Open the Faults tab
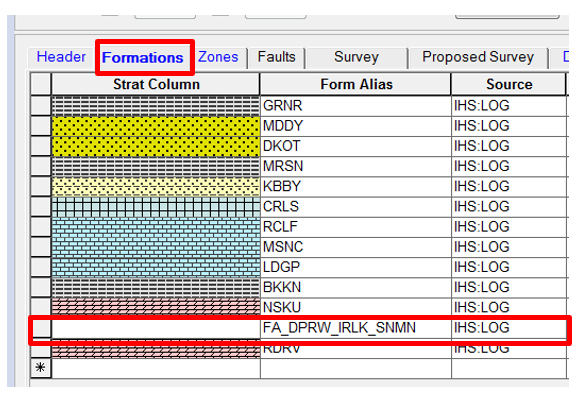 [276, 57]
